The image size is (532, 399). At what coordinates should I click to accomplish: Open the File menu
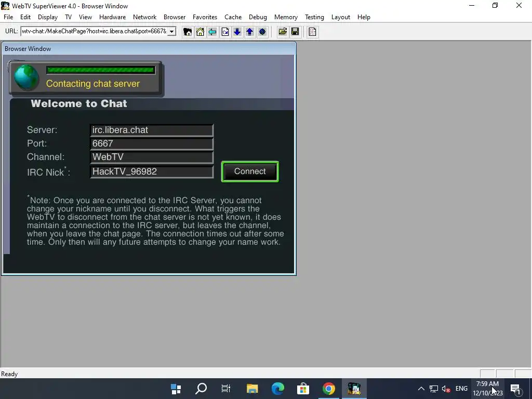point(8,17)
